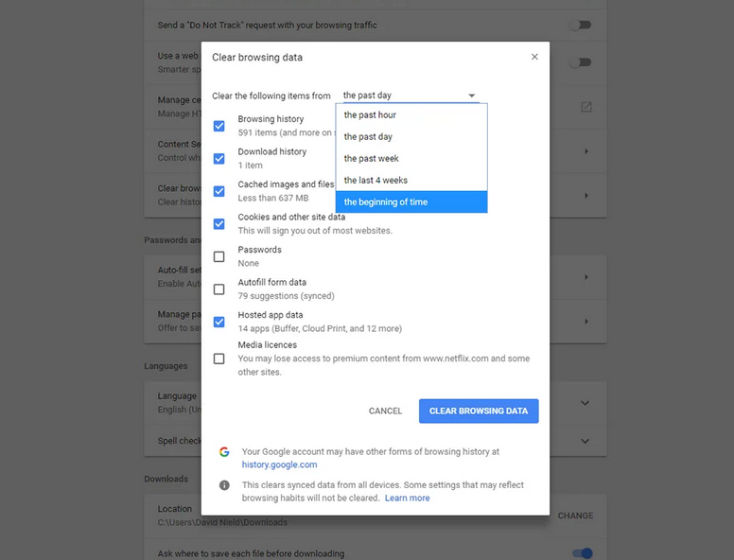734x560 pixels.
Task: Click the Google logo icon
Action: 224,452
